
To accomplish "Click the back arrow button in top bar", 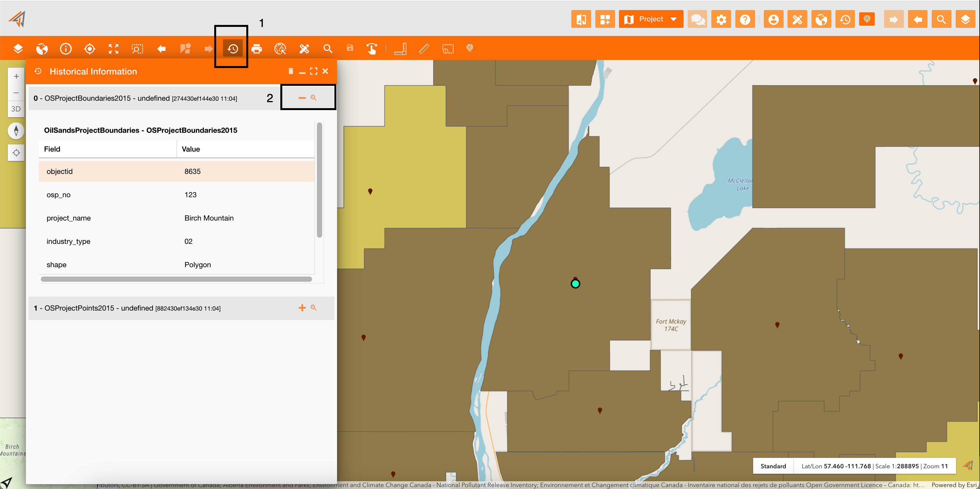I will pyautogui.click(x=917, y=19).
